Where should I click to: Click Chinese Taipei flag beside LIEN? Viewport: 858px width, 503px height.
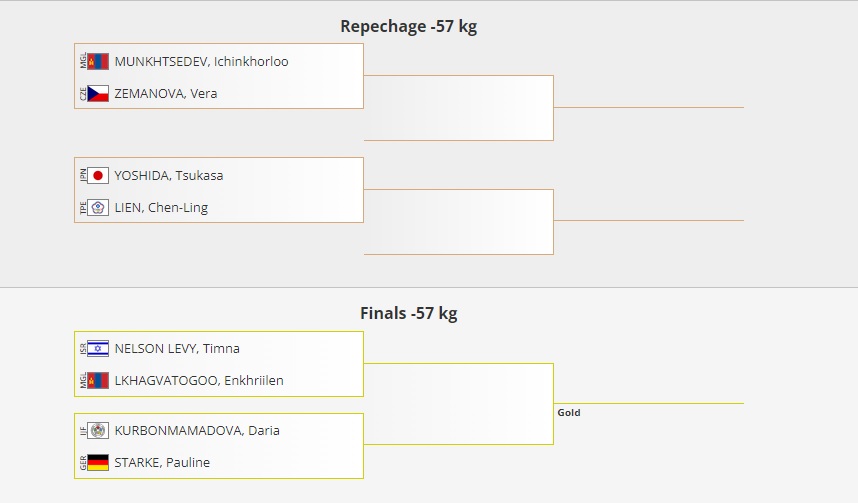(98, 208)
